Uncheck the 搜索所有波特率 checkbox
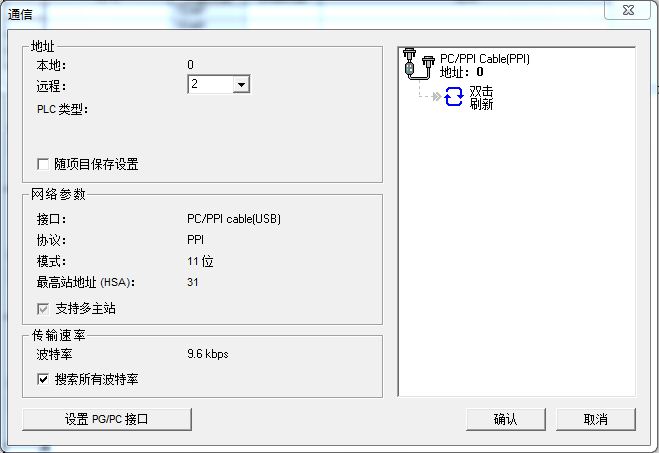The height and width of the screenshot is (453, 659). click(43, 379)
